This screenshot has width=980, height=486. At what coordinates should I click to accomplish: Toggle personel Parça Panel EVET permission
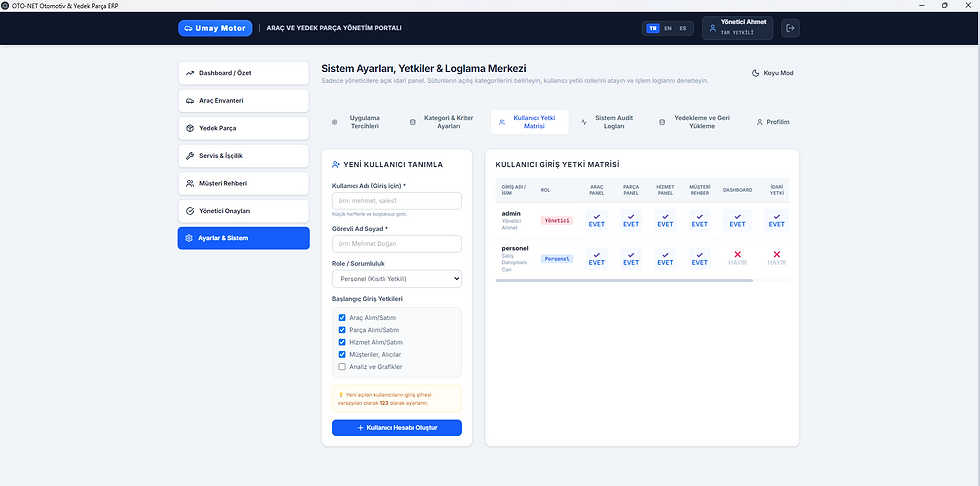(x=631, y=259)
